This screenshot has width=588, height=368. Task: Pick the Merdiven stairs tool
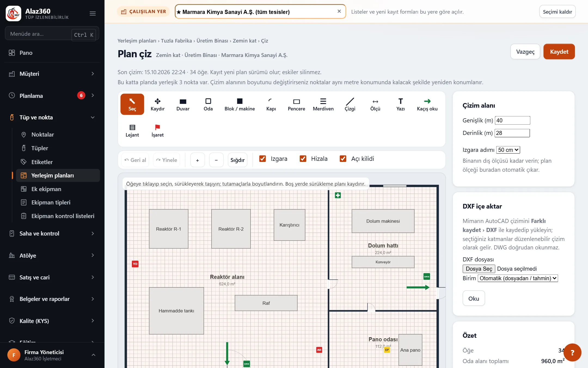(x=323, y=104)
